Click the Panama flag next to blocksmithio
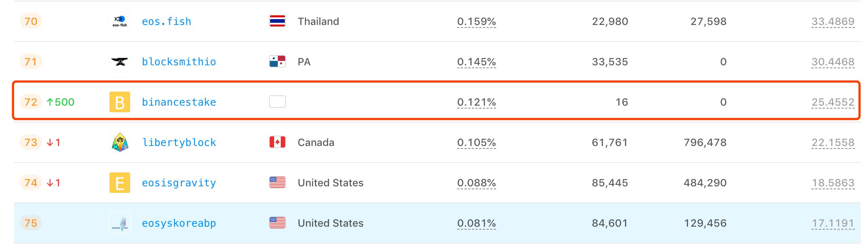 [277, 61]
